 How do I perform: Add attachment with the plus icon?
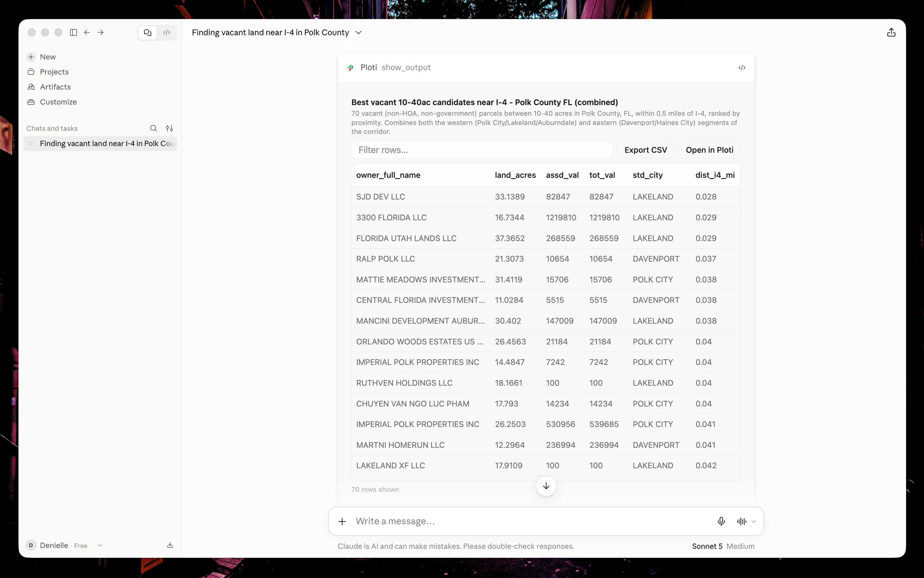(x=342, y=521)
